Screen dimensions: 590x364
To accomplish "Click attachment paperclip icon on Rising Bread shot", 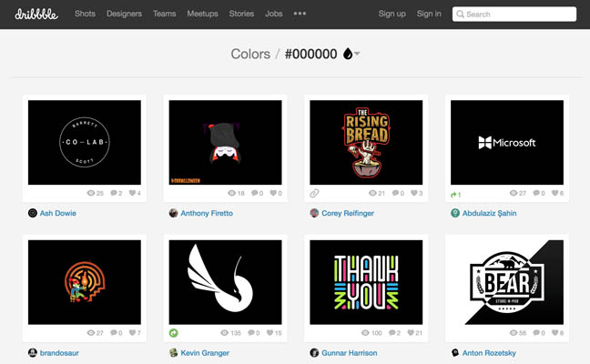I will point(314,193).
